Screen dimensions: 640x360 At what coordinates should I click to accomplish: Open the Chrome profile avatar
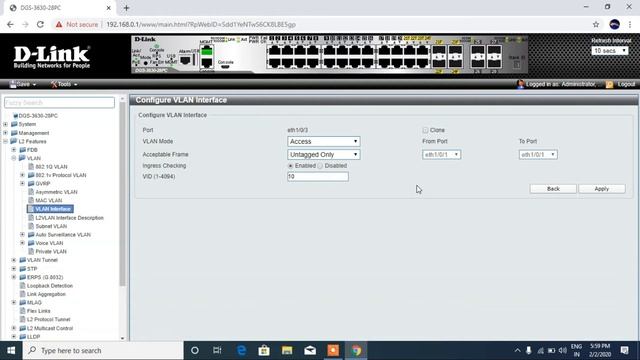point(614,24)
